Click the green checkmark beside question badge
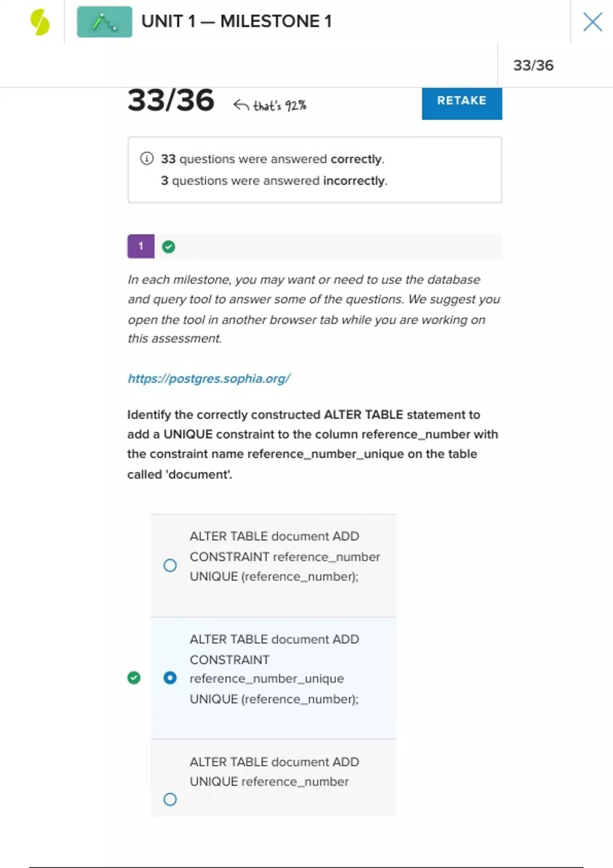613x868 pixels. pos(169,247)
